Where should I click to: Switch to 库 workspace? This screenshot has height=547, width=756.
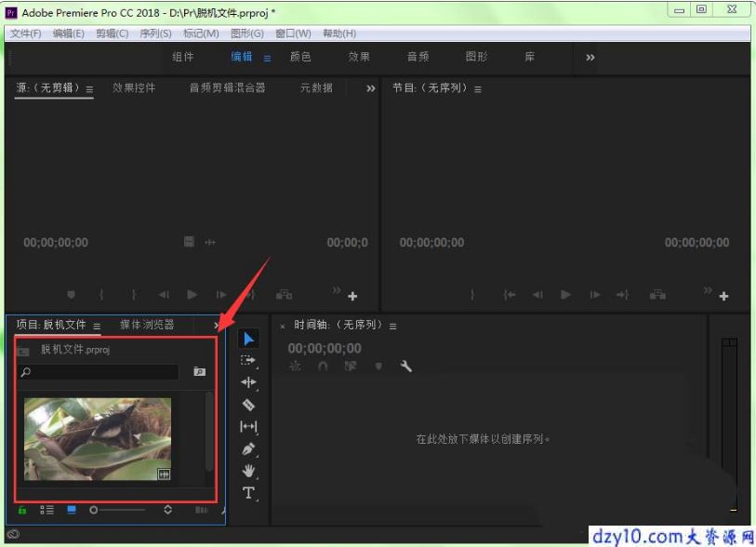tap(529, 57)
